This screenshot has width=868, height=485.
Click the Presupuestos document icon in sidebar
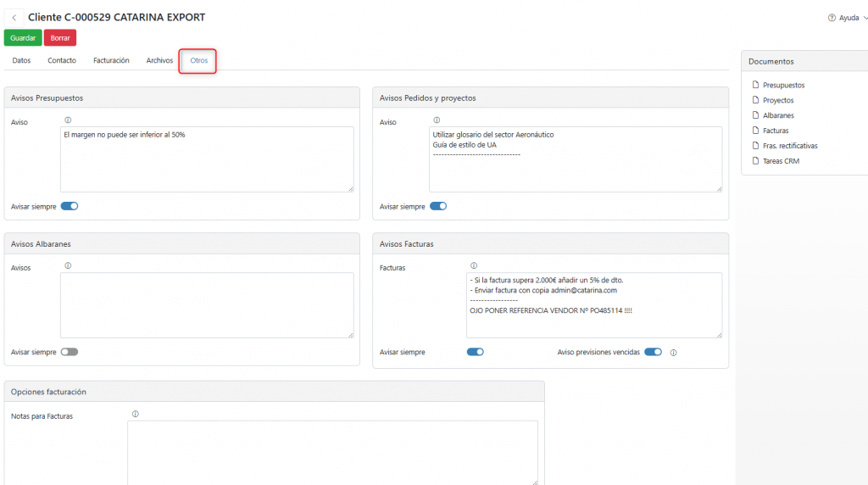756,85
